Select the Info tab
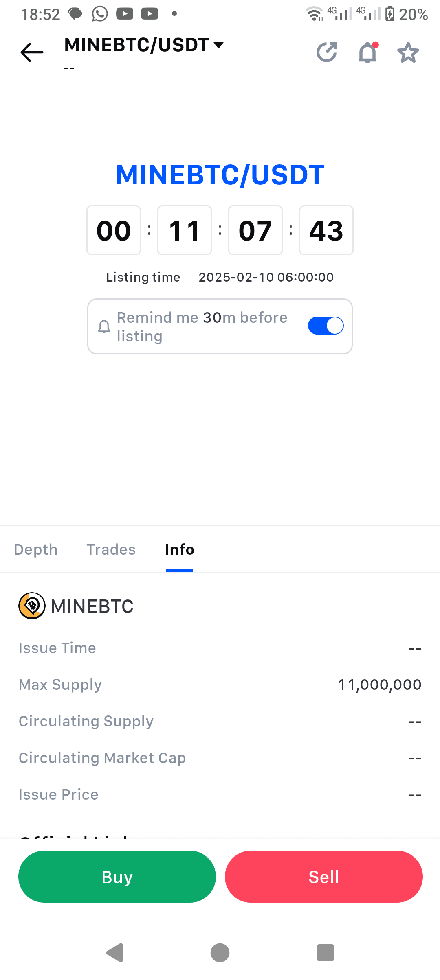Image resolution: width=440 pixels, height=980 pixels. pos(179,549)
